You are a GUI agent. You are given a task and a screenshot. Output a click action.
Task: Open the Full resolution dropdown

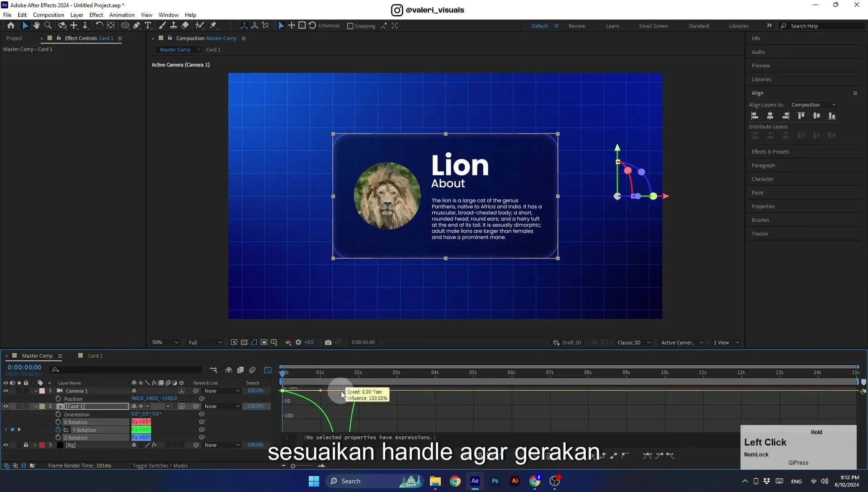pyautogui.click(x=205, y=343)
